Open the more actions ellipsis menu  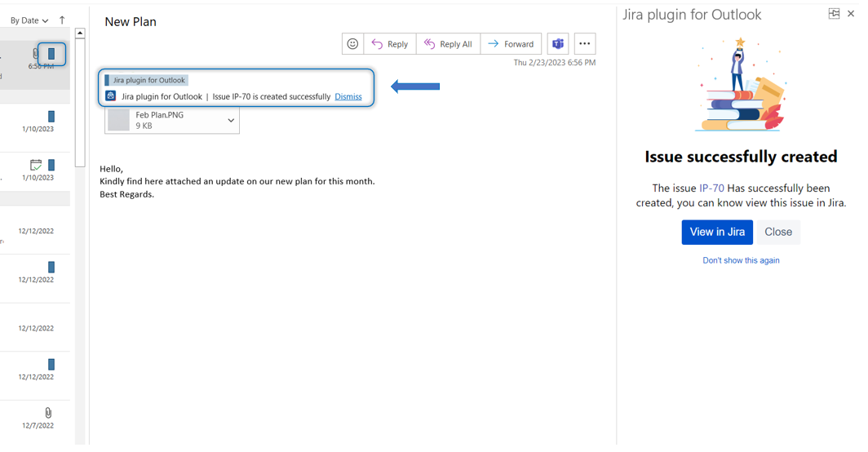coord(584,44)
